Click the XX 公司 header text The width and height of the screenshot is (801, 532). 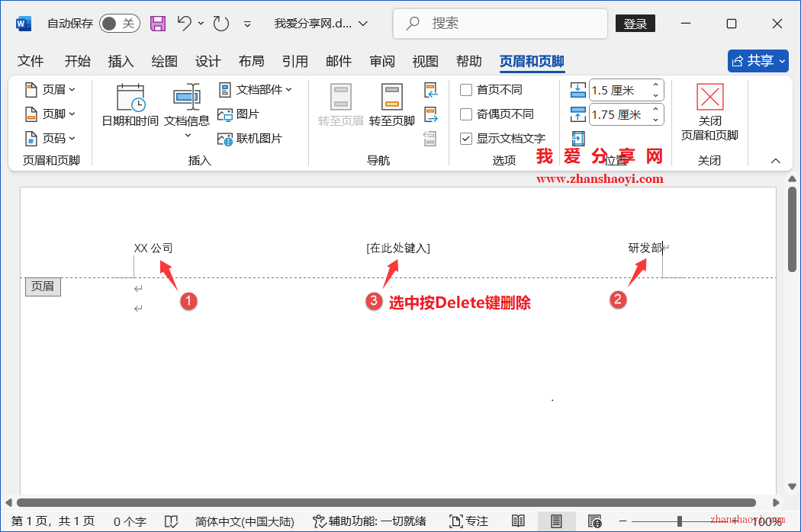(153, 248)
